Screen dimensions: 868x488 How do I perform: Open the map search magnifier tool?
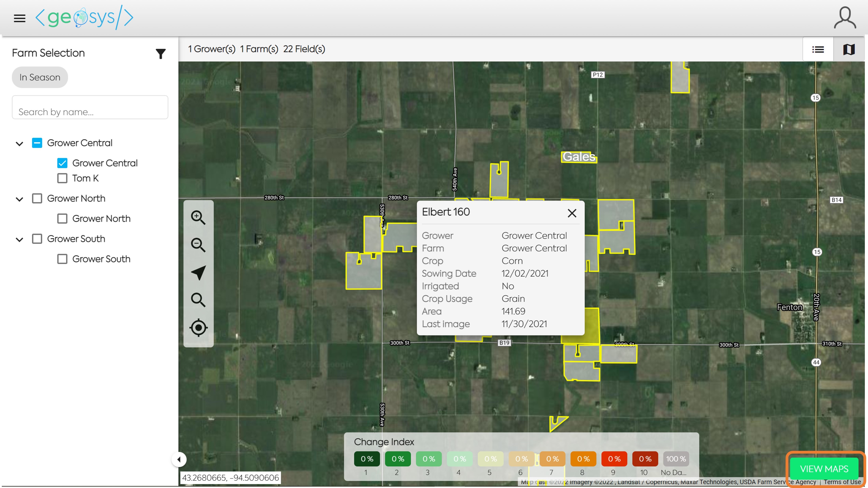(198, 300)
